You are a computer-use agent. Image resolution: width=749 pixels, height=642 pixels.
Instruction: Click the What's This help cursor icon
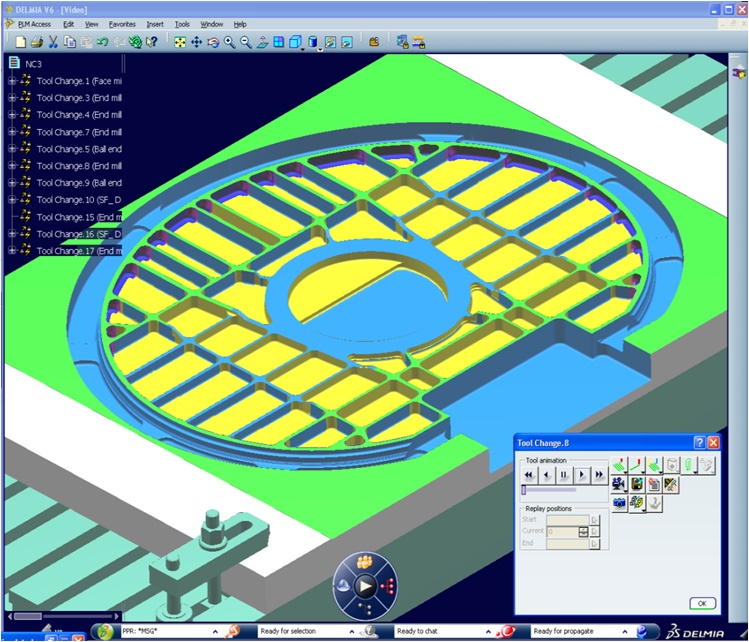click(x=151, y=42)
